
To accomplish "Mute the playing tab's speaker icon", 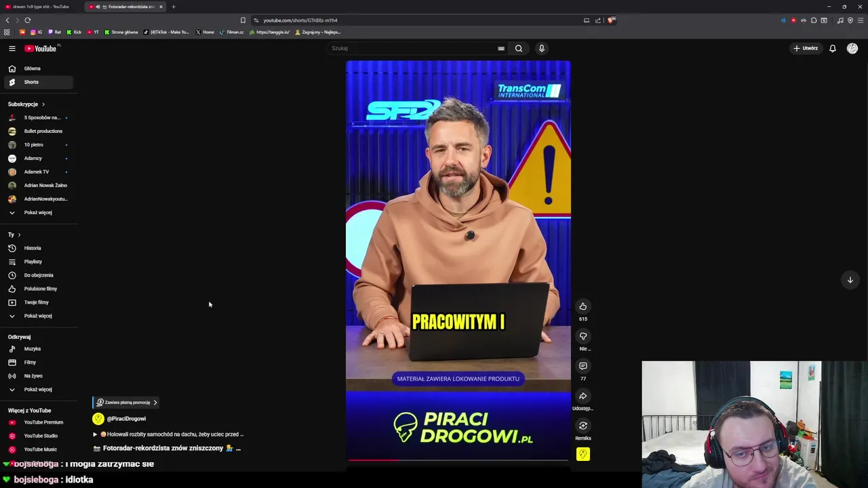I will (x=98, y=7).
